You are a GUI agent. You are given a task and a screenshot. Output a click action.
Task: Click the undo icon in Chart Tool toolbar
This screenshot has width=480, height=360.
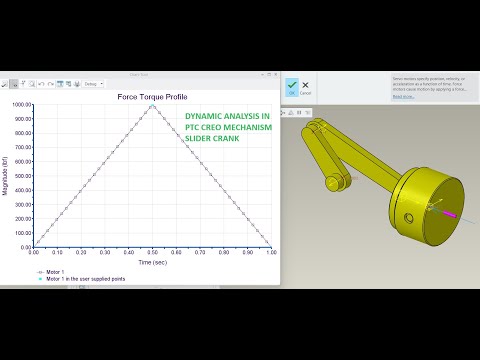[x=41, y=84]
